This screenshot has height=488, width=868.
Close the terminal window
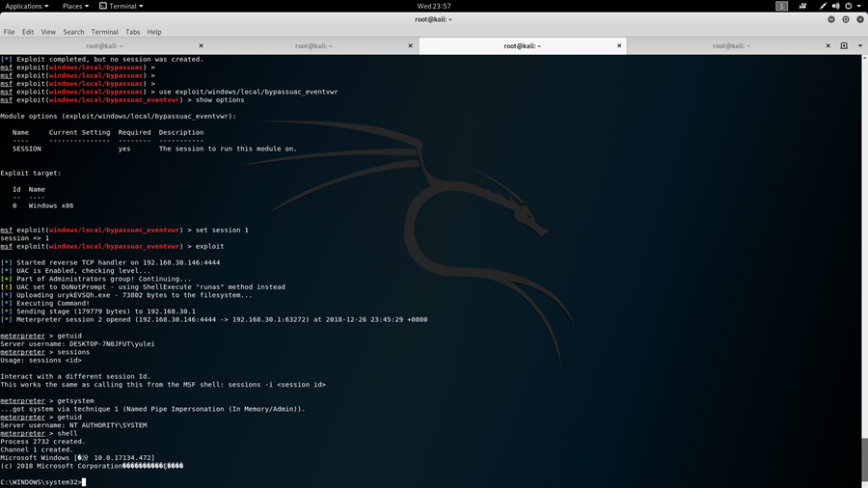pyautogui.click(x=859, y=19)
